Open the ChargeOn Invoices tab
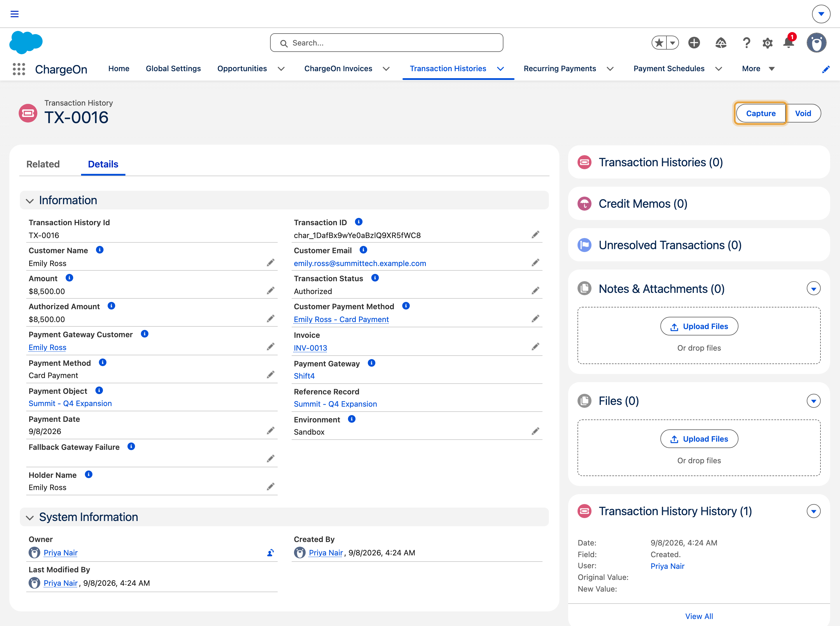This screenshot has height=626, width=840. (338, 69)
